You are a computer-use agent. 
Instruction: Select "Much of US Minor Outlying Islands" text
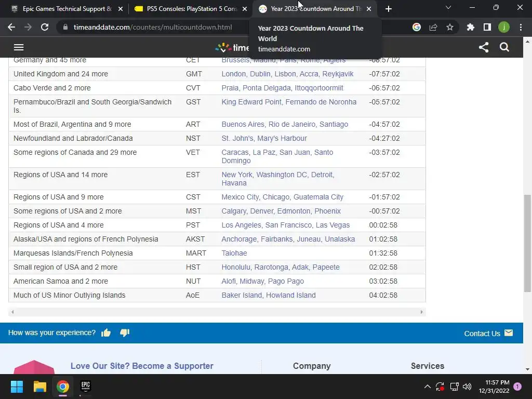pos(69,295)
